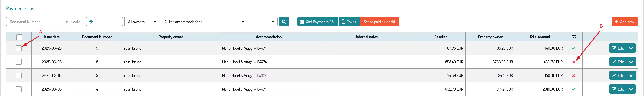Toggle the select-all header checkbox
Image resolution: width=644 pixels, height=96 pixels.
click(19, 37)
